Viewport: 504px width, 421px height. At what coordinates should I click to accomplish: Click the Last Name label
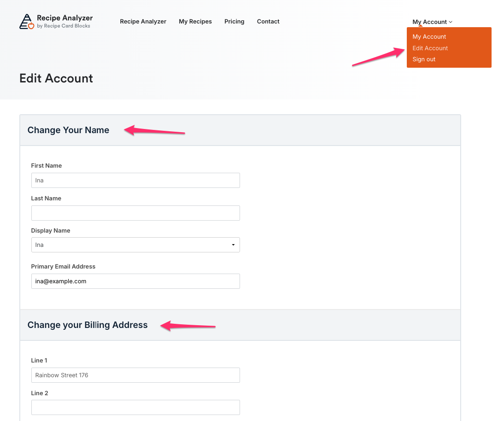coord(46,198)
